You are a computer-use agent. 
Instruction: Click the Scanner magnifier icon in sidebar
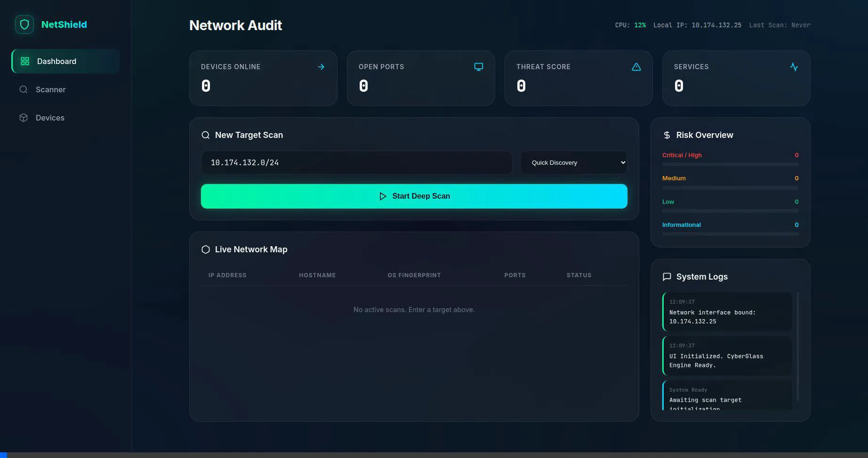click(23, 89)
